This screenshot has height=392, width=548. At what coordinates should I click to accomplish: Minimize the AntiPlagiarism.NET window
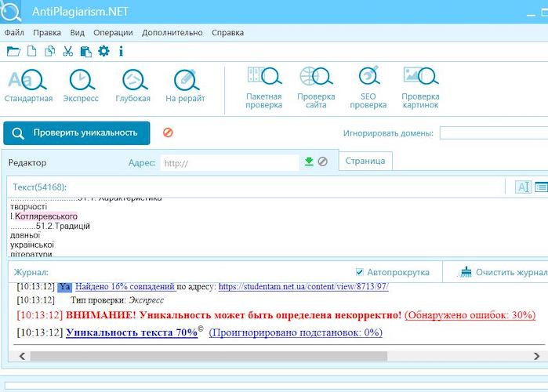[x=531, y=15]
